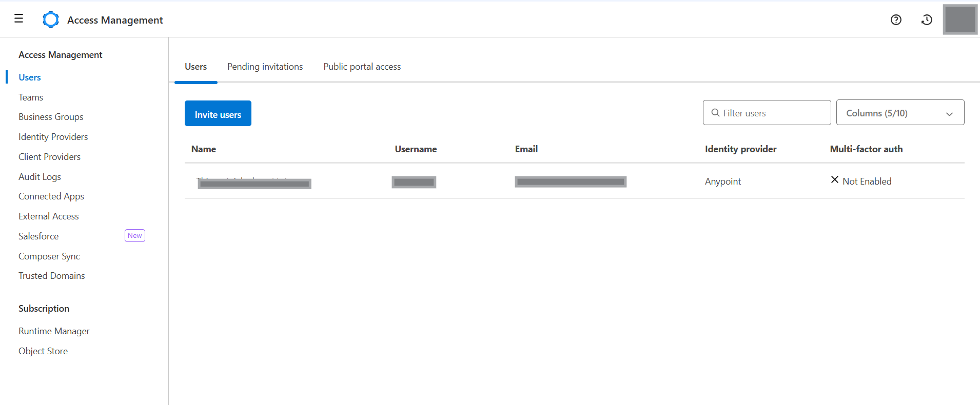Open the hamburger navigation menu

19,19
